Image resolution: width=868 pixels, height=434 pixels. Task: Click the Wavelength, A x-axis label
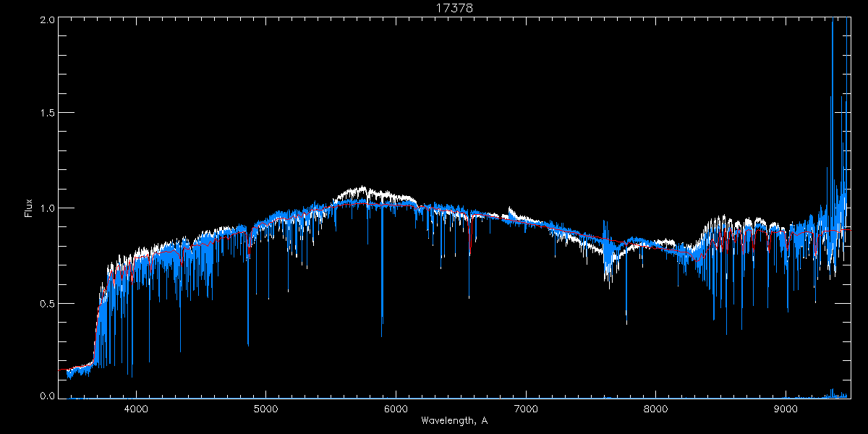click(454, 420)
